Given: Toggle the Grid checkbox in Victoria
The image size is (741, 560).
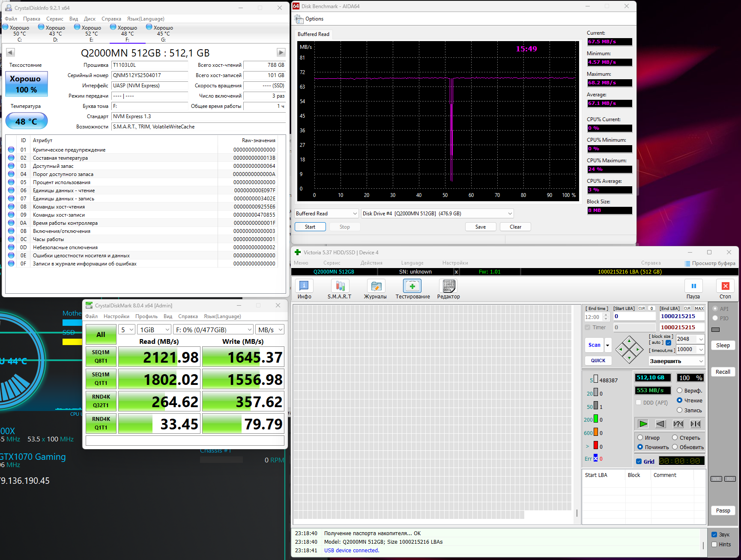Looking at the screenshot, I should pos(639,462).
